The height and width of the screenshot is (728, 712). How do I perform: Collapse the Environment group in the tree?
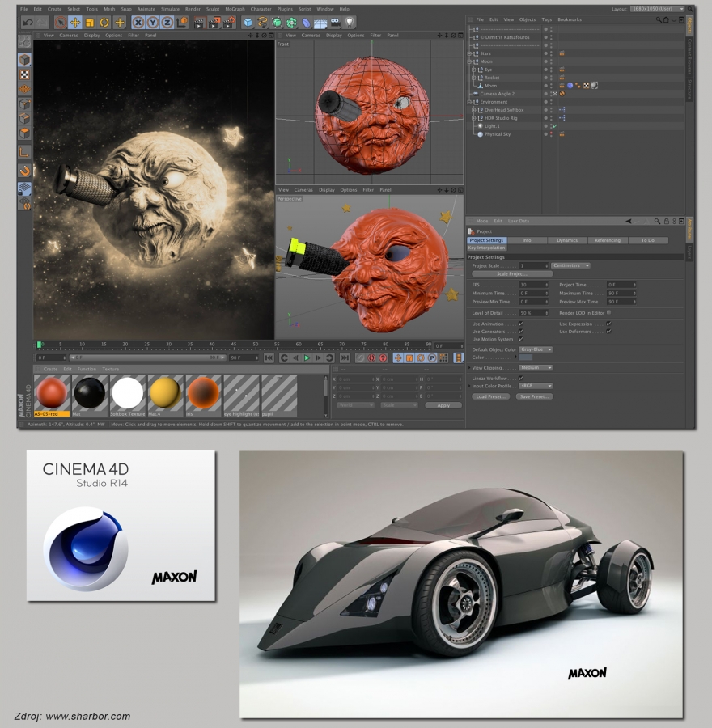tap(469, 102)
